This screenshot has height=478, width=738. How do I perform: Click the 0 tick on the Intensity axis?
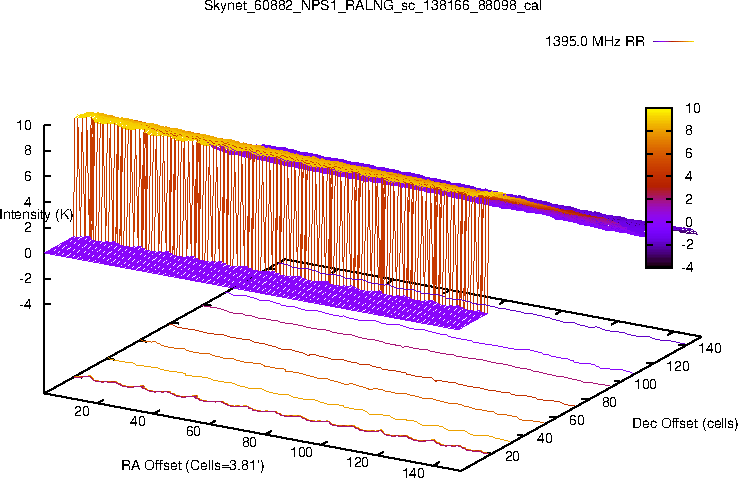click(x=28, y=253)
